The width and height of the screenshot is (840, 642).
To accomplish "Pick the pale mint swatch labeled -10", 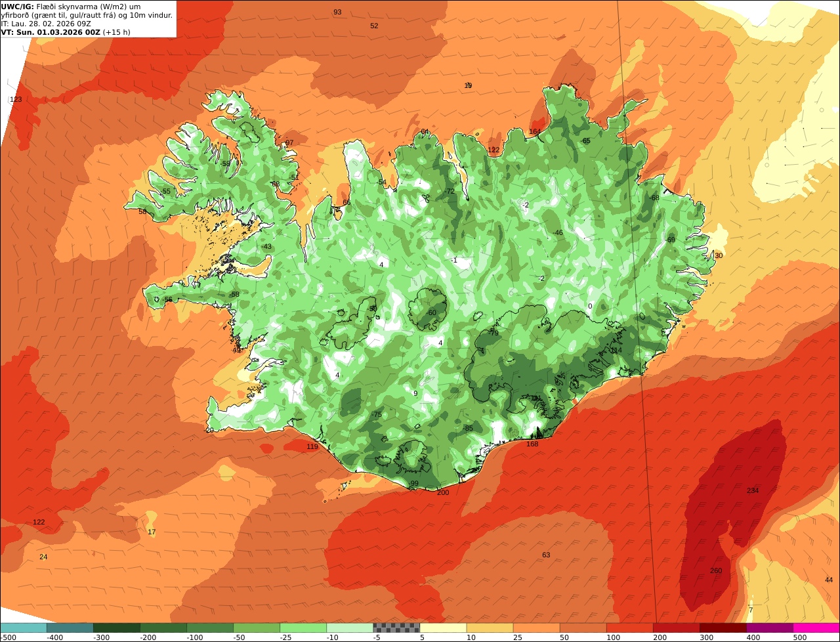I will pyautogui.click(x=350, y=628).
